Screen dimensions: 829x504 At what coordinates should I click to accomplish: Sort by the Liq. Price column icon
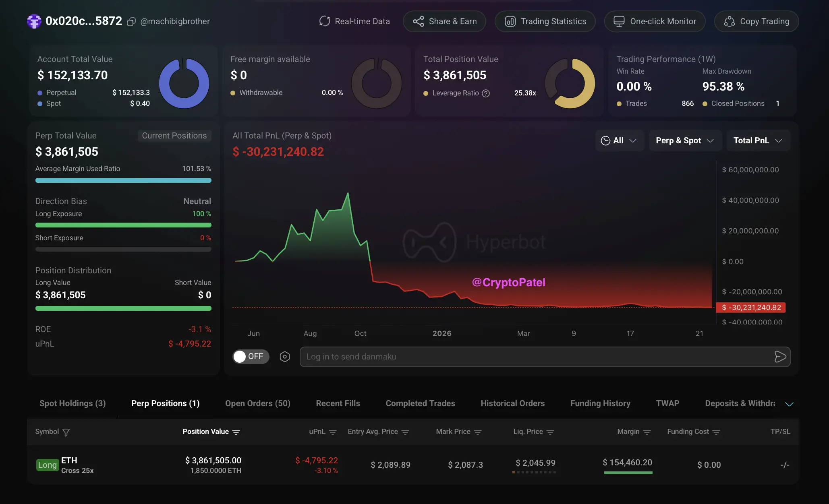550,432
